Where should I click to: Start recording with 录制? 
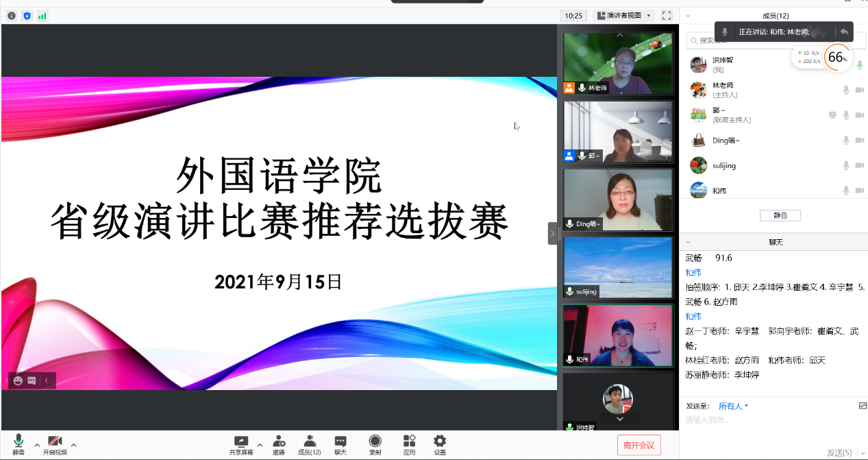tap(375, 444)
